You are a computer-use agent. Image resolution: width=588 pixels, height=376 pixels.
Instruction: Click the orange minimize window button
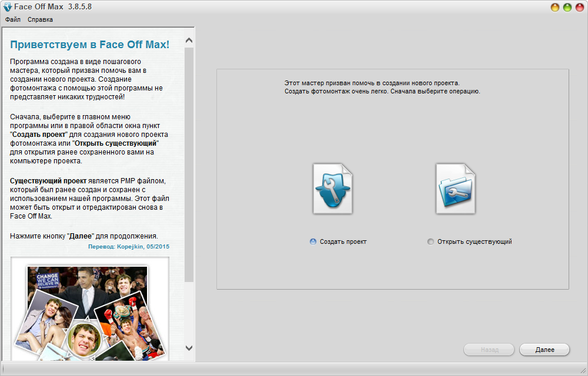click(x=554, y=7)
